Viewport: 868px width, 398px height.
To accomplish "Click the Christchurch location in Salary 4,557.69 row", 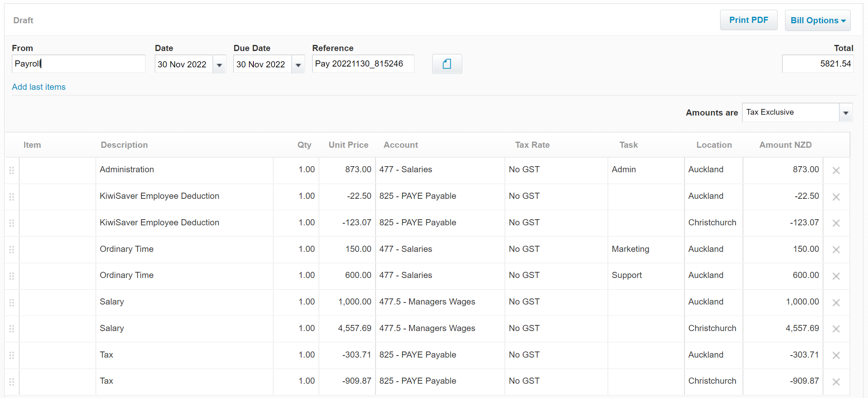I will 714,328.
